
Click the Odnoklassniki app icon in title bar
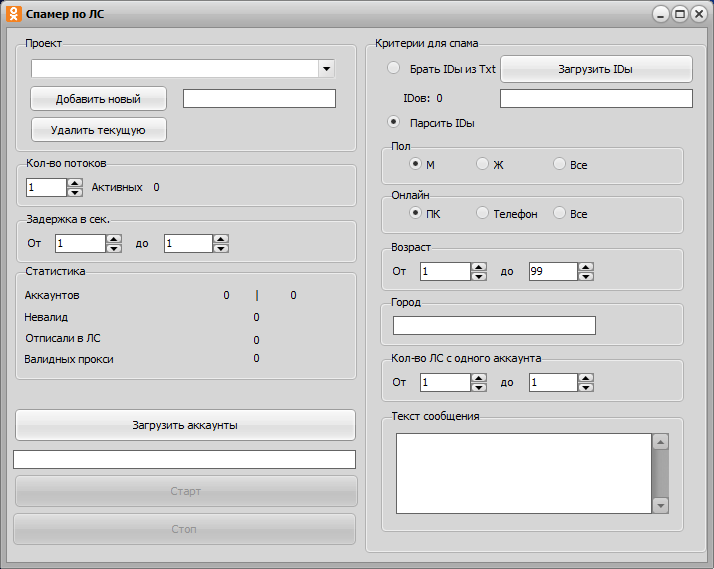click(14, 14)
